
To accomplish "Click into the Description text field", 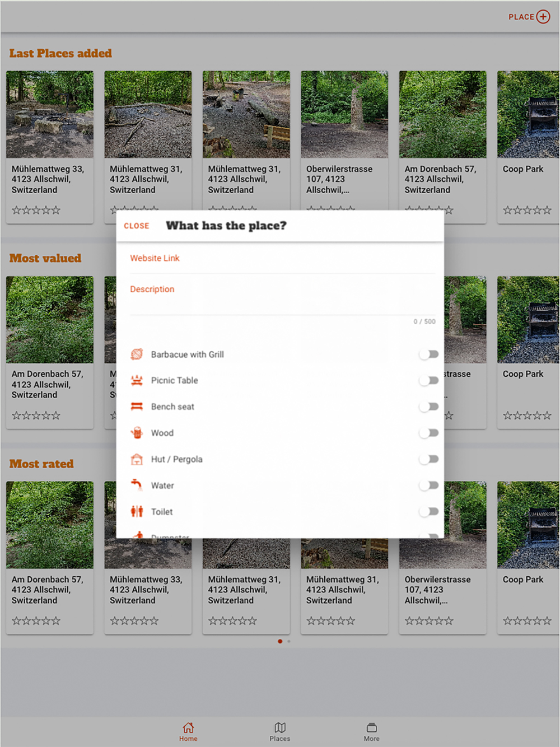I will pos(283,297).
